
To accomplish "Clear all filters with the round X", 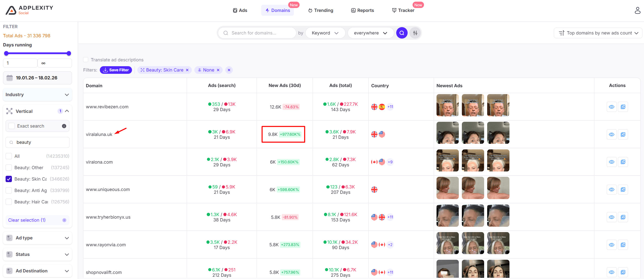I will (229, 70).
